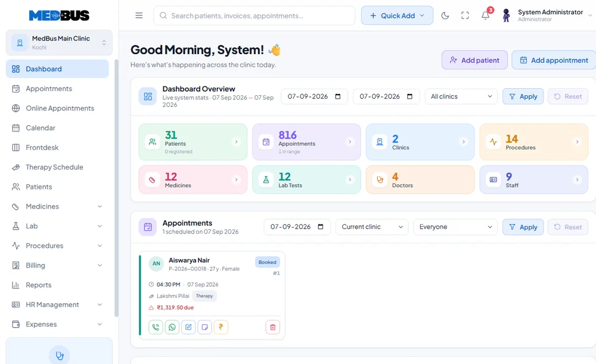Click the MedBus logo

(x=59, y=15)
